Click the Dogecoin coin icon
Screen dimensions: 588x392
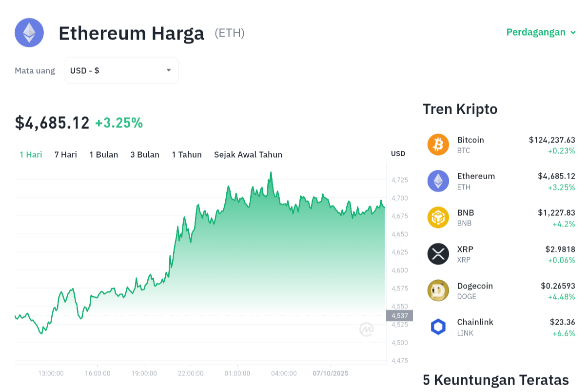(438, 290)
